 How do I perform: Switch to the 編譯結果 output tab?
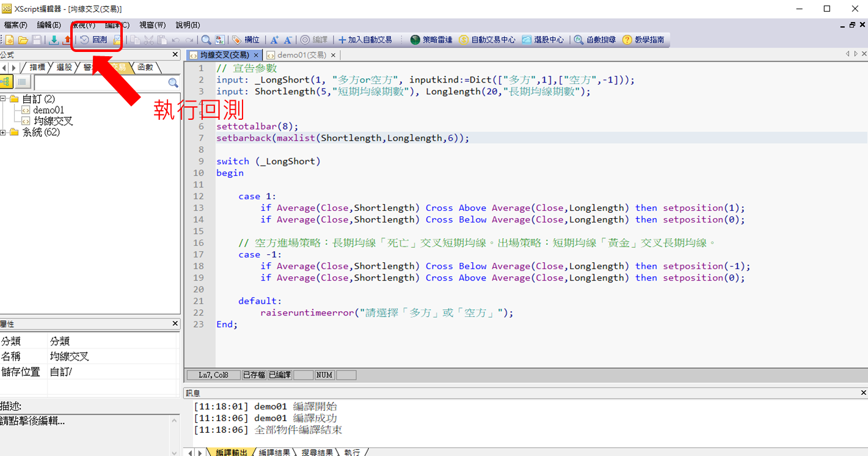274,452
